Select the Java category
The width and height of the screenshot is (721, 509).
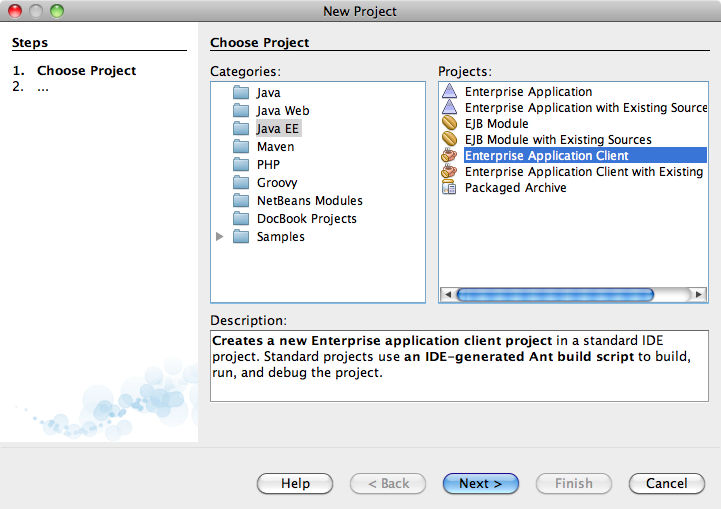[x=269, y=92]
